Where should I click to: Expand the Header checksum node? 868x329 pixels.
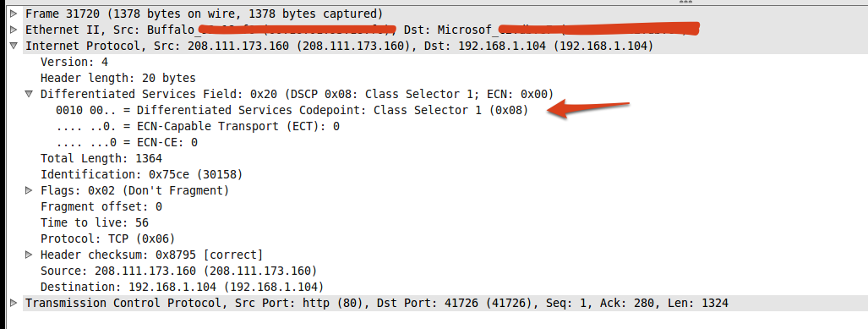click(29, 255)
